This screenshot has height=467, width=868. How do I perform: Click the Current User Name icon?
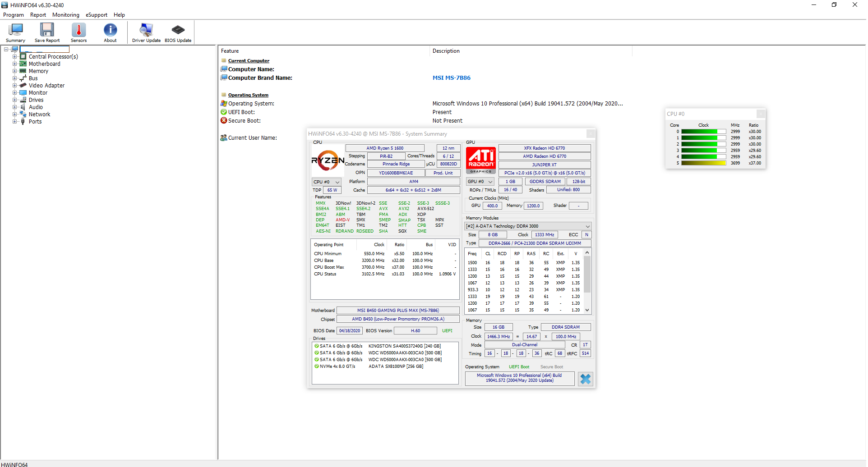pos(224,138)
